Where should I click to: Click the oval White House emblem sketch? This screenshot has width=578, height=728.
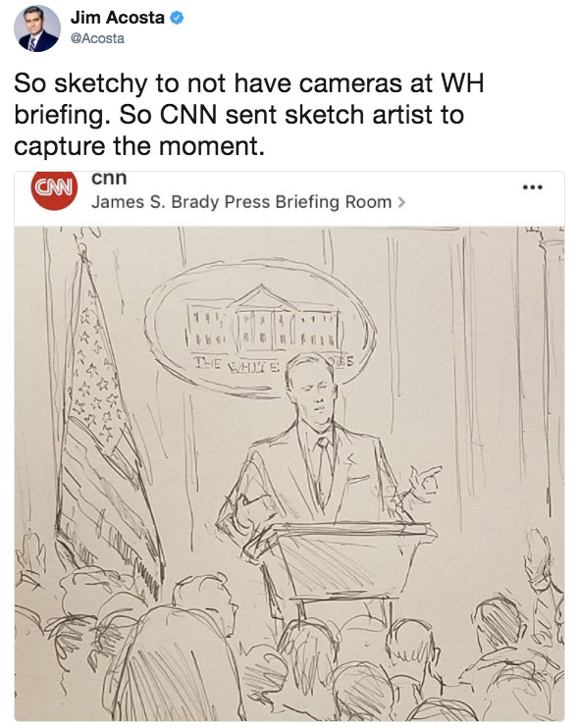point(260,329)
